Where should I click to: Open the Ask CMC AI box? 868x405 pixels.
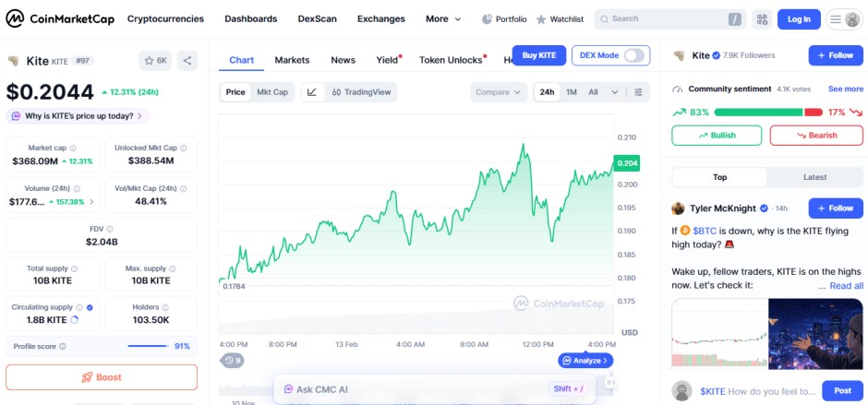435,389
